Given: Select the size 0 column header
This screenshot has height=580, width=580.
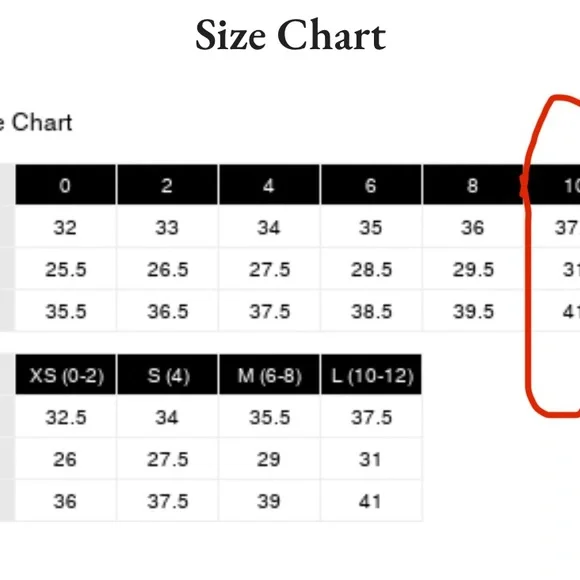Looking at the screenshot, I should coord(65,185).
